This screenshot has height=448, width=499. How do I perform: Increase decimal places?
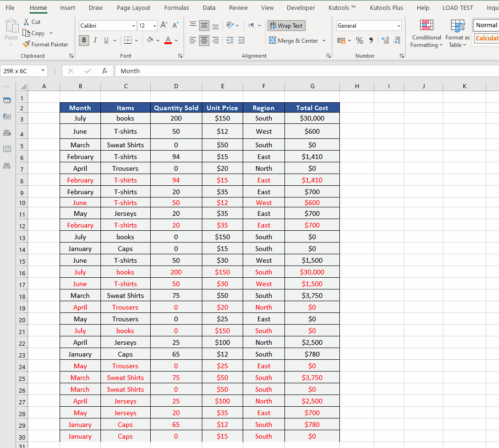click(384, 40)
